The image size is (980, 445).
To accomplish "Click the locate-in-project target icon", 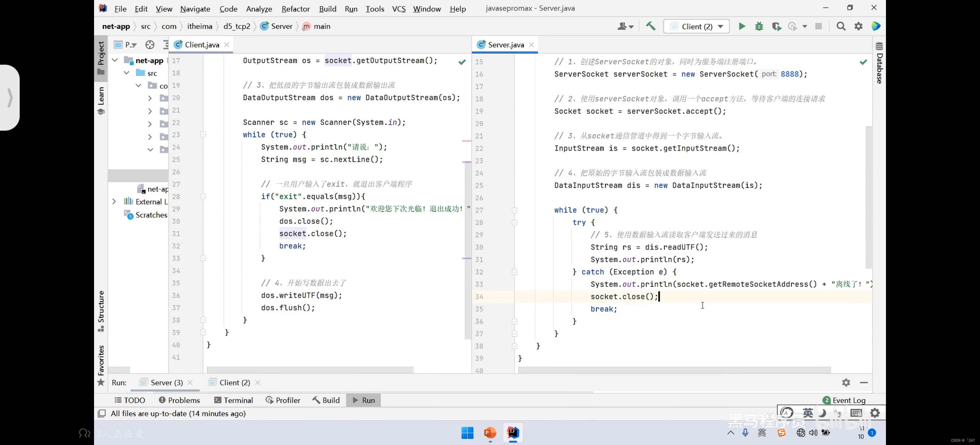I will click(x=150, y=45).
